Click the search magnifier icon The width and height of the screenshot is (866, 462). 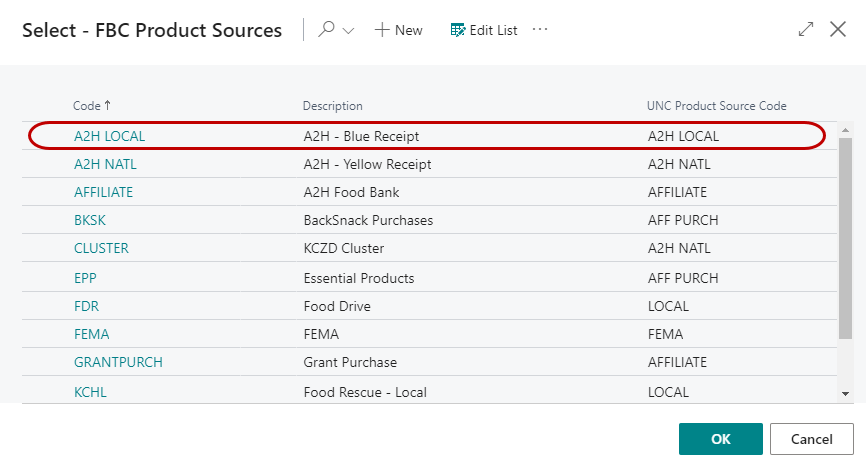(326, 30)
